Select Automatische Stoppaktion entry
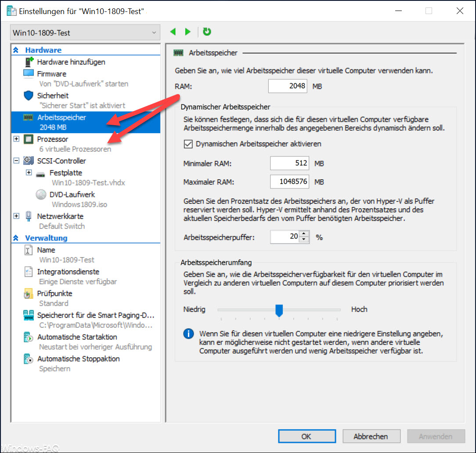476x453 pixels. [79, 359]
